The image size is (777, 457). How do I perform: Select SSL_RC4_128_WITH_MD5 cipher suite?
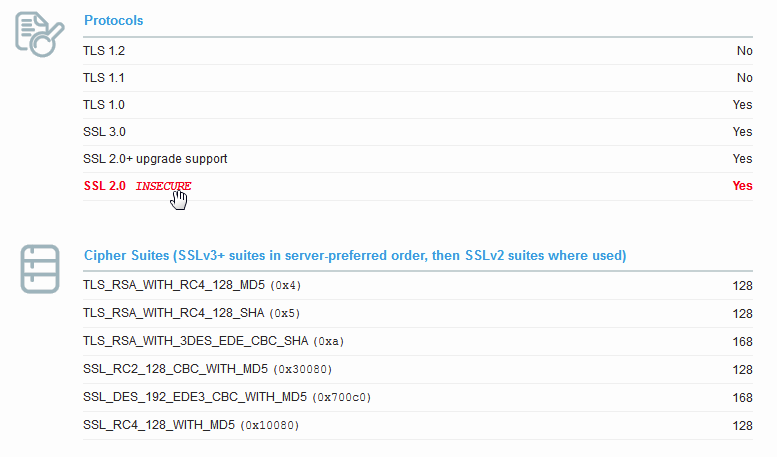[191, 425]
